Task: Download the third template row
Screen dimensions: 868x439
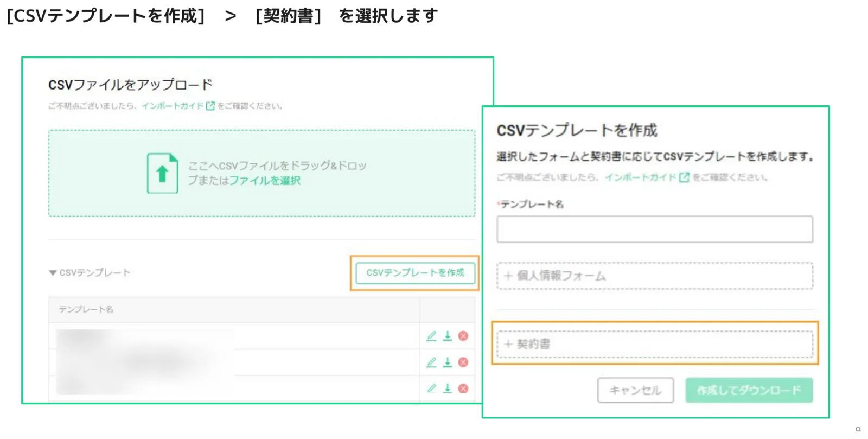Action: tap(448, 388)
